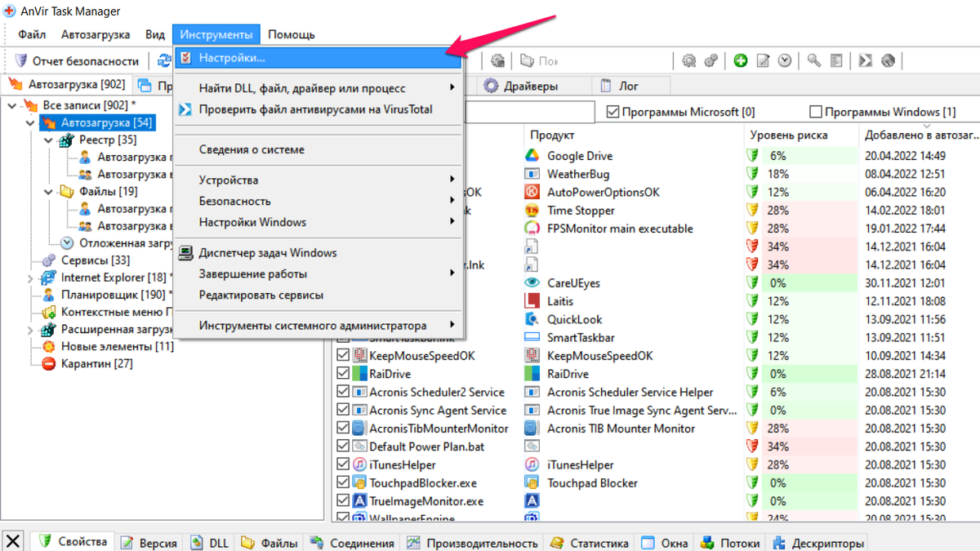The image size is (980, 551).
Task: Sort by the Продукт column header
Action: [633, 135]
